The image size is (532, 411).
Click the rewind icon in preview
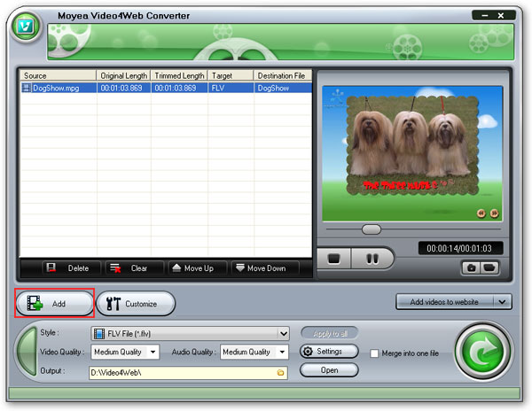(x=481, y=213)
